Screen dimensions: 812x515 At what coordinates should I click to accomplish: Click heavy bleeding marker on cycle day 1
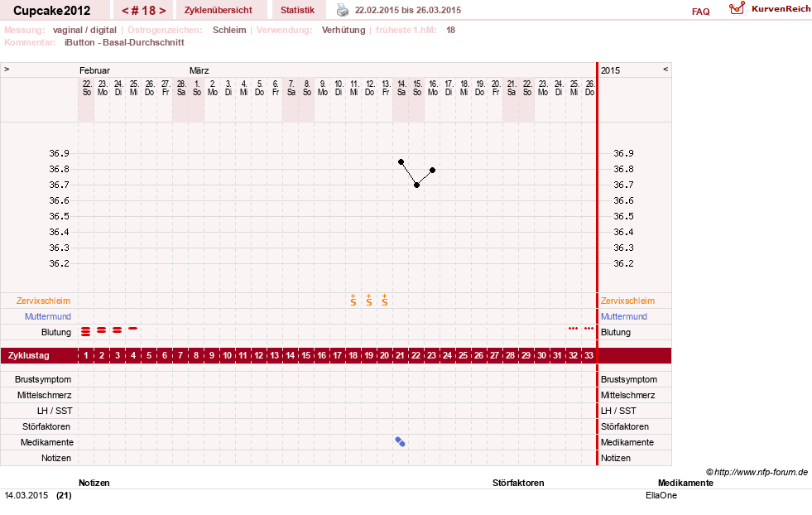(x=86, y=331)
